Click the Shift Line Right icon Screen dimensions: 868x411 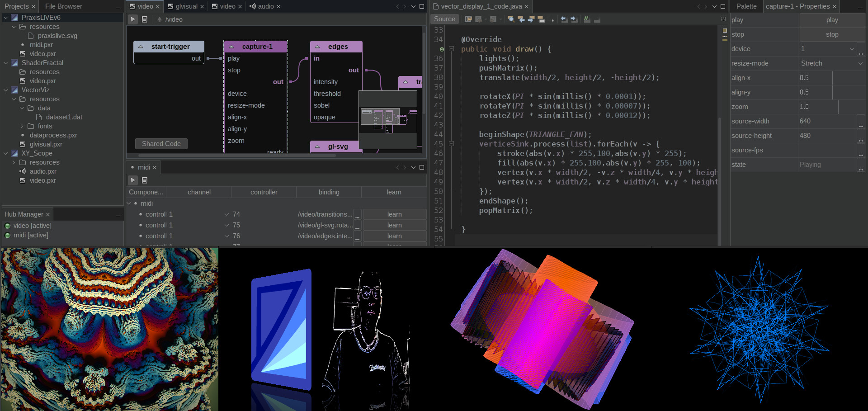click(x=574, y=19)
